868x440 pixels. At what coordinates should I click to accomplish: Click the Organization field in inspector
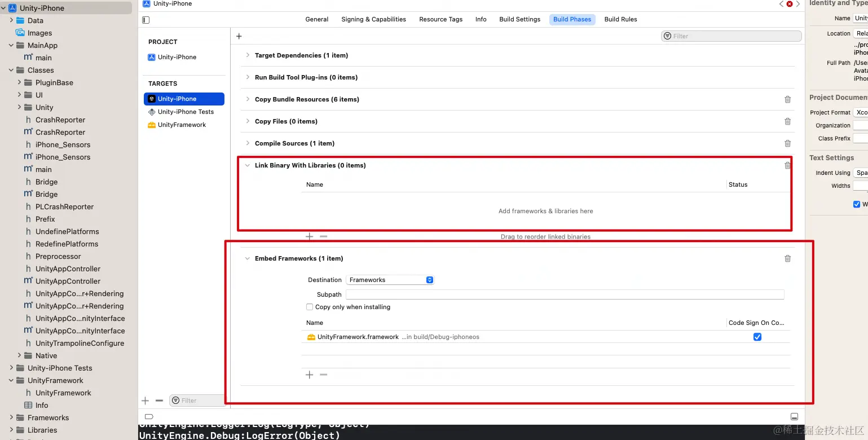[x=860, y=125]
